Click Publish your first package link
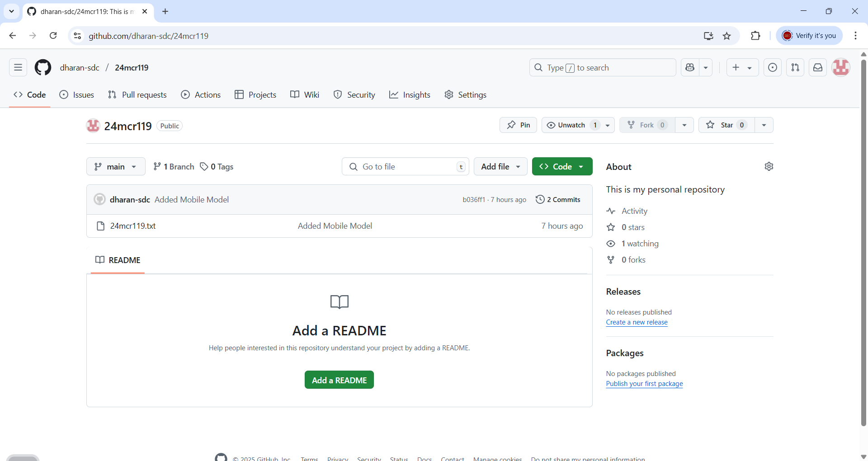 point(644,384)
